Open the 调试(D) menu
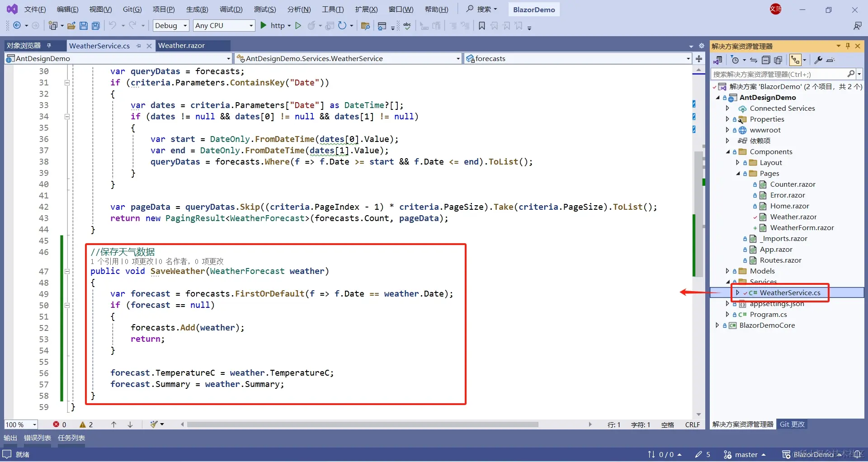This screenshot has width=868, height=462. (x=231, y=9)
